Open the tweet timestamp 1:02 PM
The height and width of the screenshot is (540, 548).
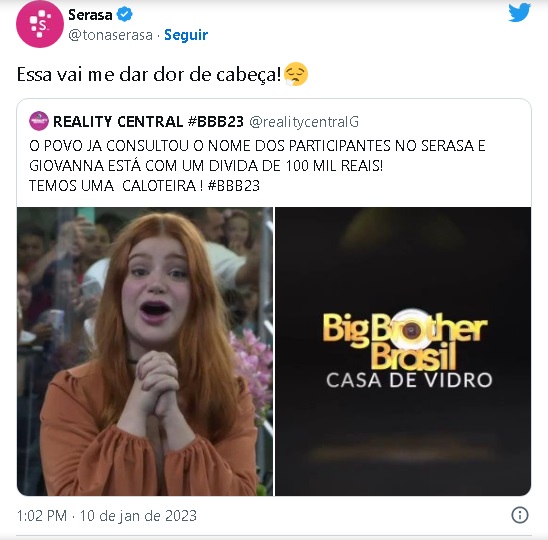(42, 516)
